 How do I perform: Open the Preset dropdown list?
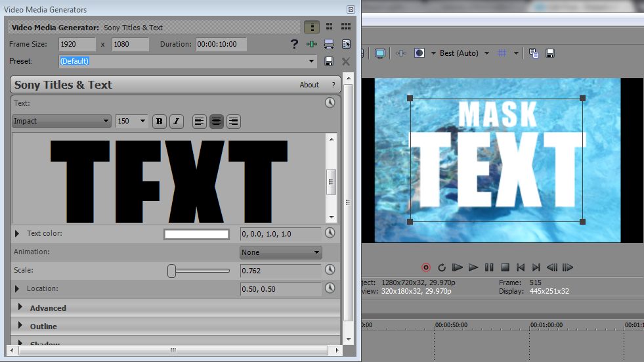pos(311,61)
